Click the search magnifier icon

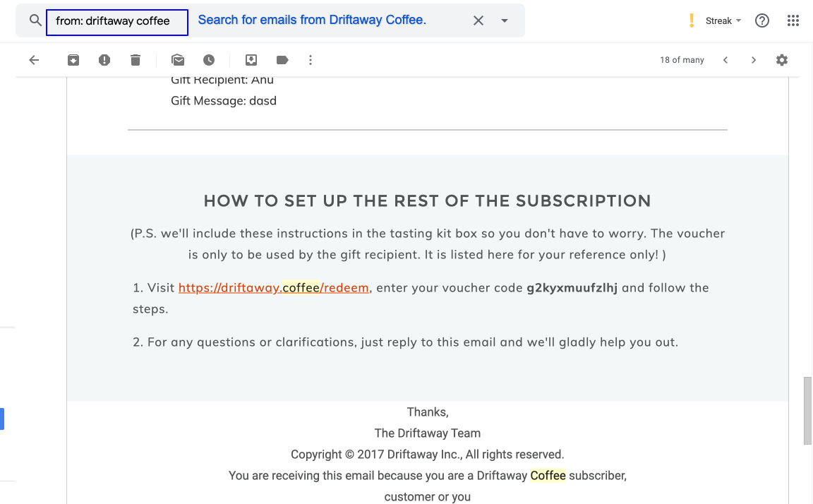(x=35, y=20)
